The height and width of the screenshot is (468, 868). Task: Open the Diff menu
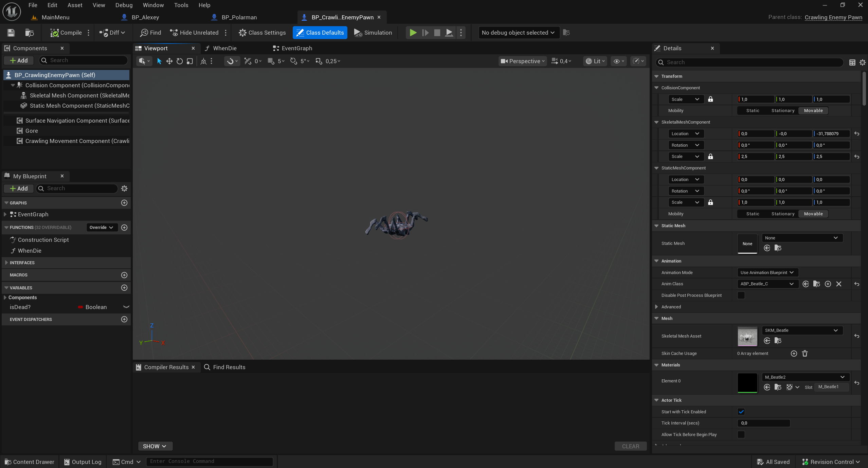112,33
